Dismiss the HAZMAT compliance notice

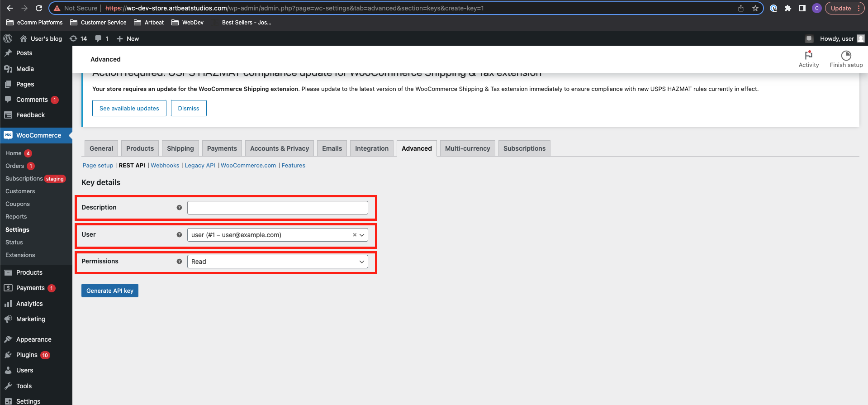click(x=189, y=108)
